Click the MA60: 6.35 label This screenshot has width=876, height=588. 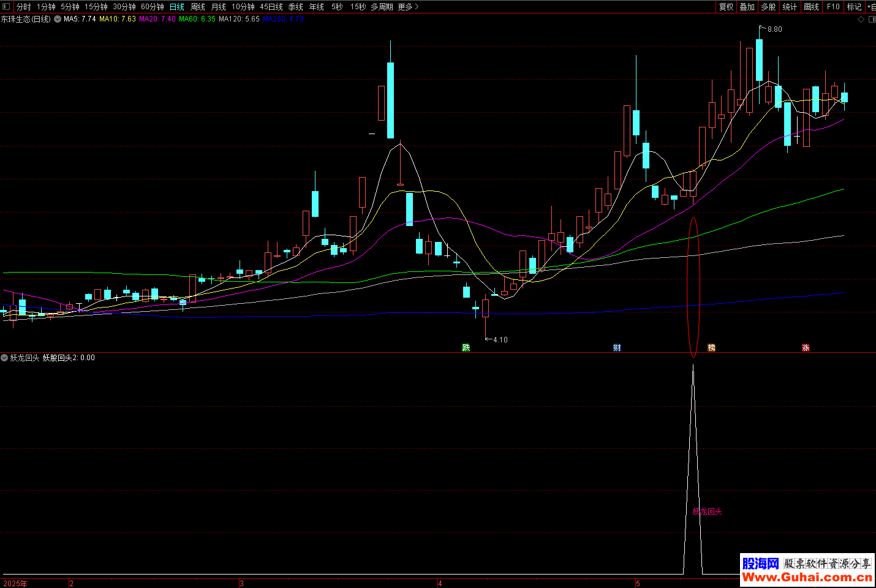[197, 20]
